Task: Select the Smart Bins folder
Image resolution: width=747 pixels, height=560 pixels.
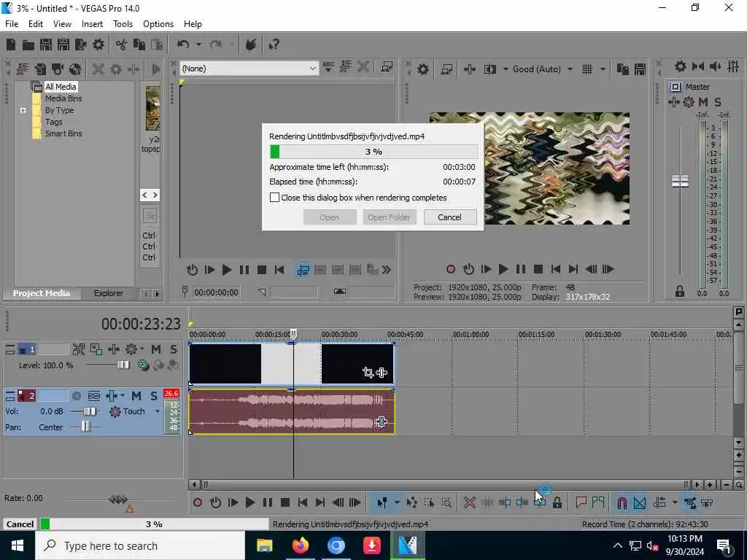Action: click(x=63, y=134)
